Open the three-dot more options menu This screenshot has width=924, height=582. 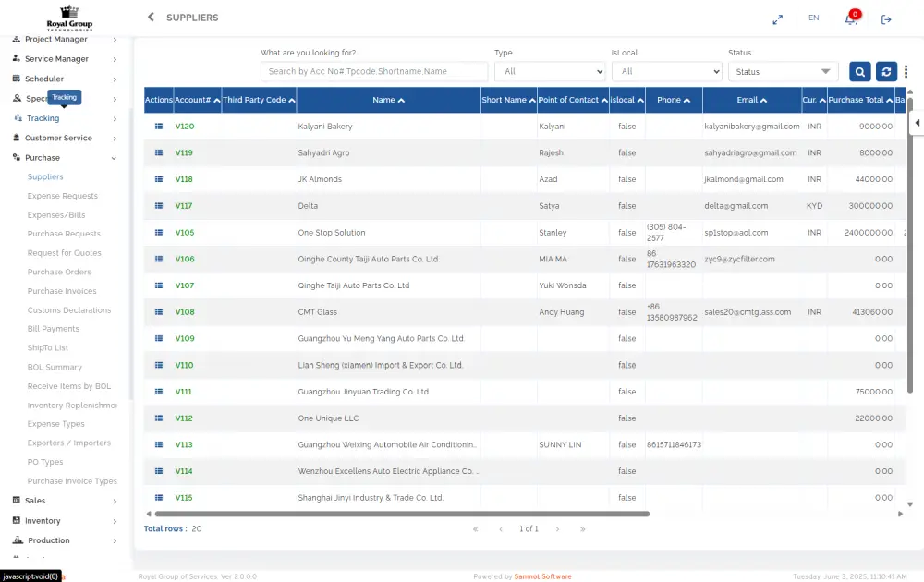(906, 72)
